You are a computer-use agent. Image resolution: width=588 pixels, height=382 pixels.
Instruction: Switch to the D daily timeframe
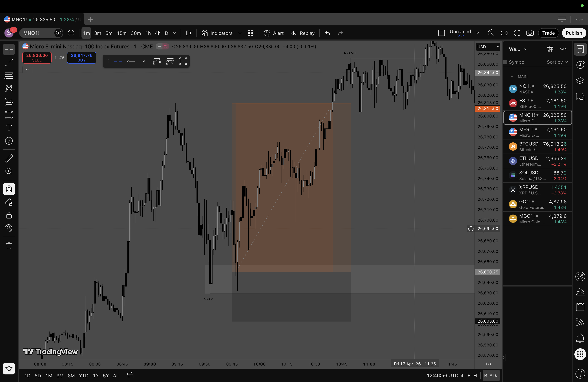167,33
